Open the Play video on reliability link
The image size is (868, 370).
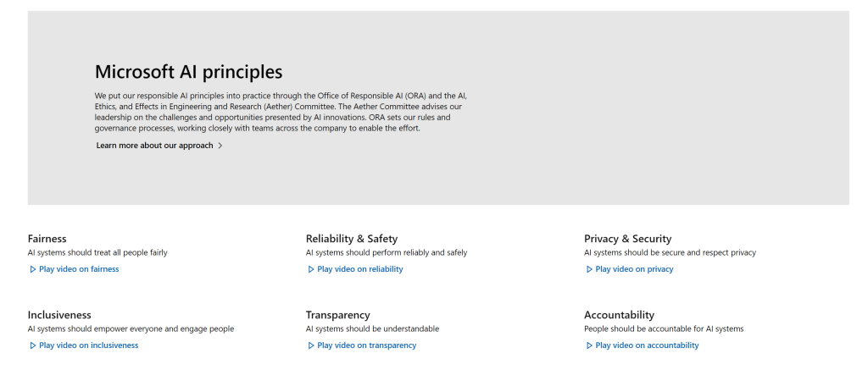point(360,269)
